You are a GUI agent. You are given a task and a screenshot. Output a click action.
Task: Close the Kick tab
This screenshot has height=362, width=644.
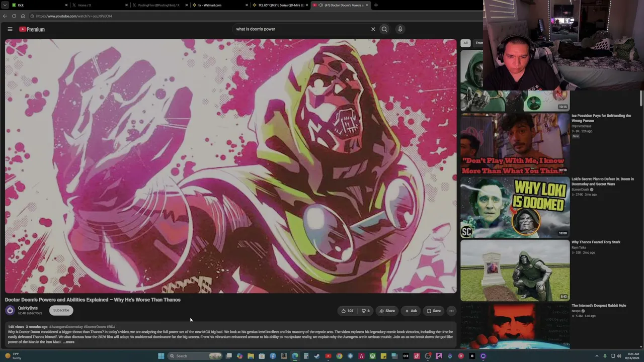pos(66,5)
